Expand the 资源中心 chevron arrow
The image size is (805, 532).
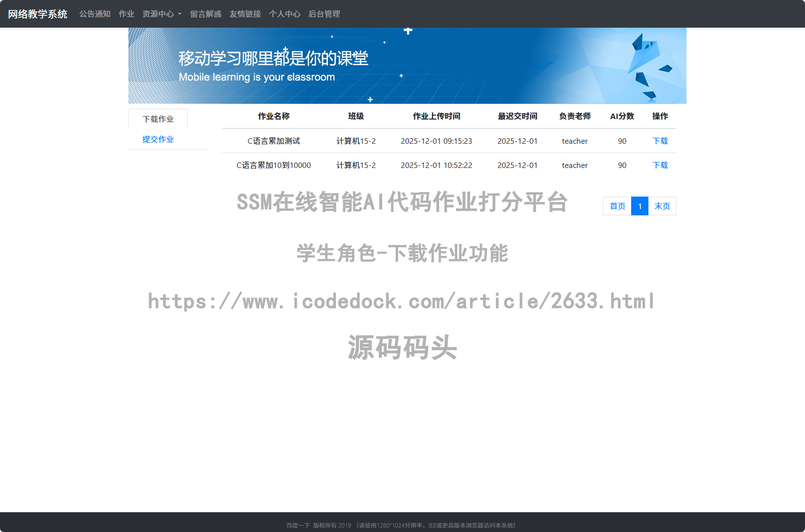pos(179,14)
